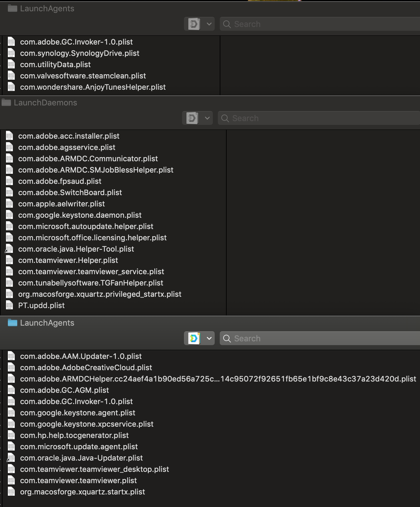
Task: Select the com.teamviewer.teamviewer_desktop.plist file icon
Action: pyautogui.click(x=11, y=469)
